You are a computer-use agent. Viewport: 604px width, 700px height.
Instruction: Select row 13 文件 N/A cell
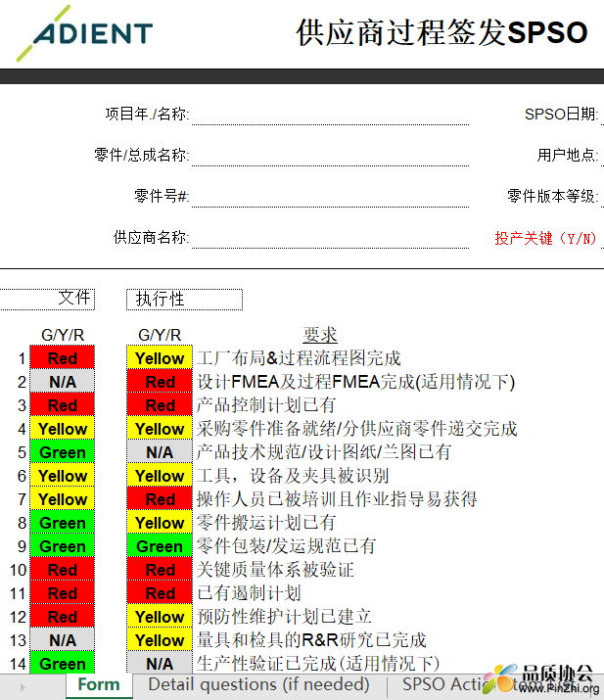pos(62,640)
